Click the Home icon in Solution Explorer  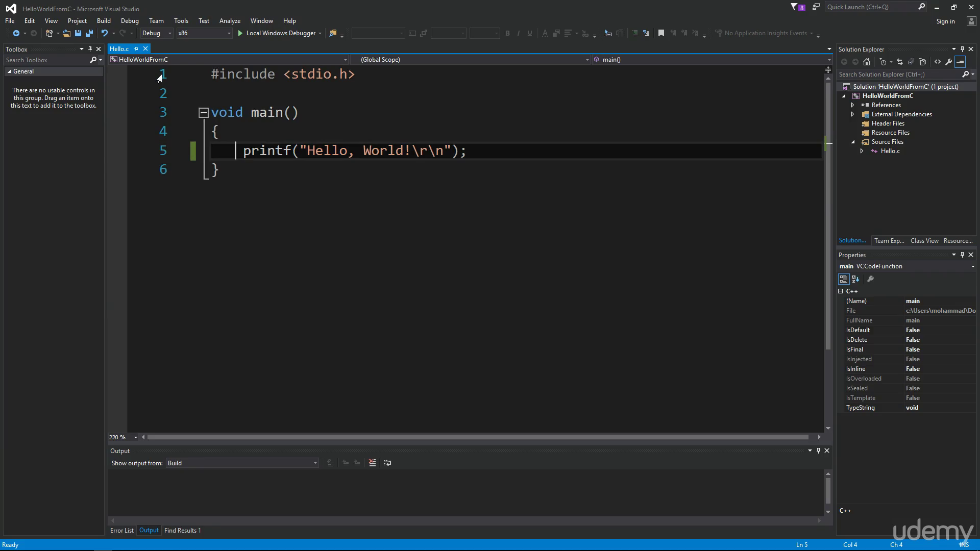[x=867, y=62]
